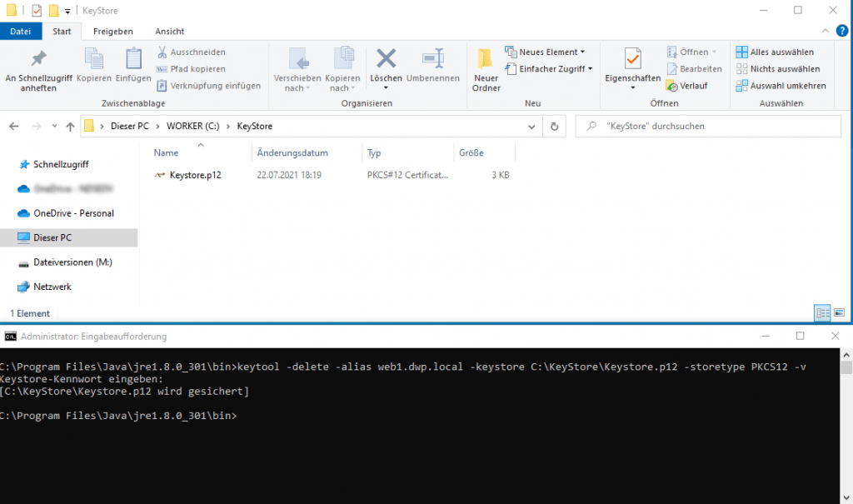Viewport: 853px width, 504px height.
Task: Click the Kopieren copy icon
Action: coord(93,60)
